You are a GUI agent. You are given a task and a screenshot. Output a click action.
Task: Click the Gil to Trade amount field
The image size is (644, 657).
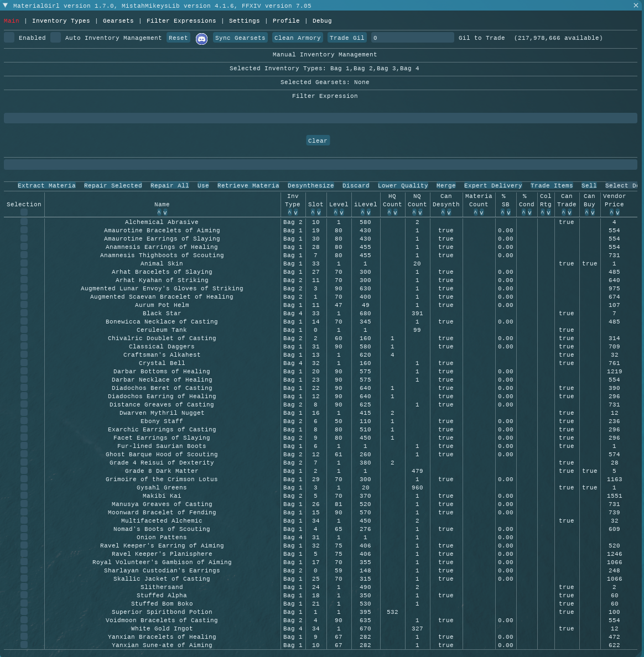(x=412, y=38)
